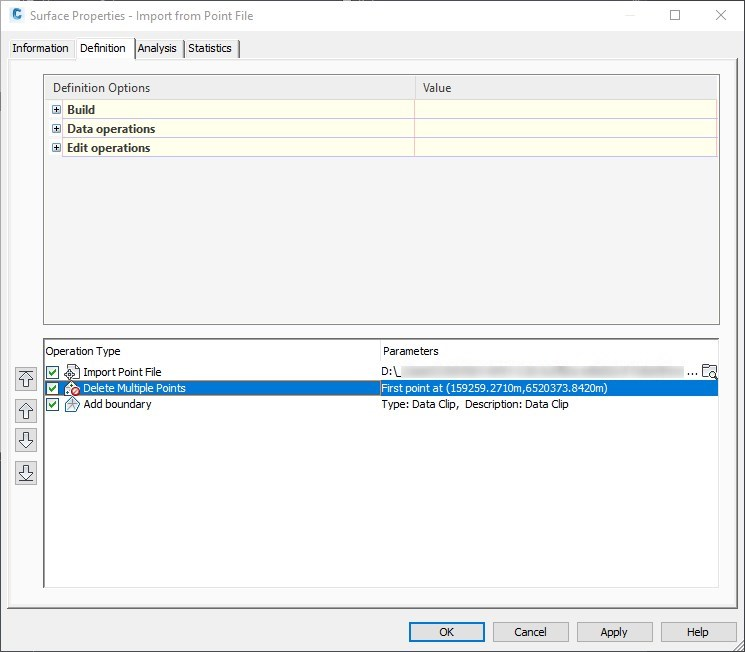Screen dimensions: 745x652
Task: Expand the Edit operations group
Action: tap(56, 148)
